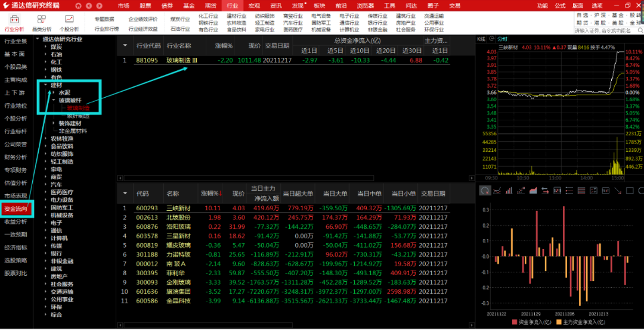The width and height of the screenshot is (644, 330).
Task: Click the up-arrow navigation circle in title bar
Action: tap(79, 6)
